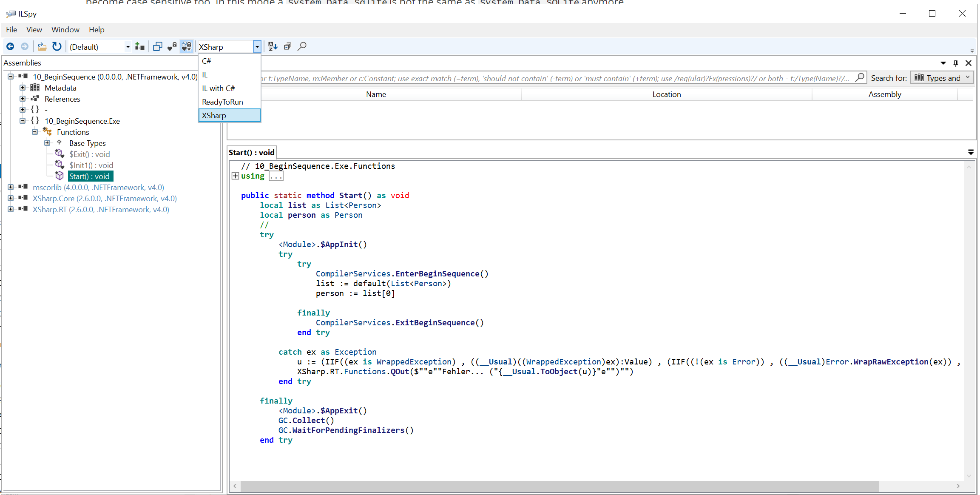Click EnterBeginSequence method reference in code
This screenshot has width=980, height=495.
[437, 274]
